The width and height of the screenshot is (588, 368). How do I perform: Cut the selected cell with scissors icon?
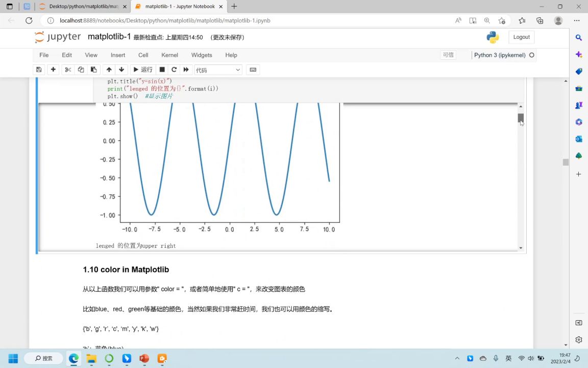pyautogui.click(x=68, y=70)
